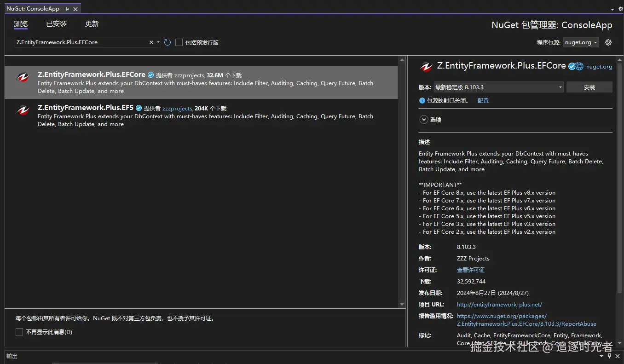Image resolution: width=624 pixels, height=364 pixels.
Task: Click the 32,592,744 download count value
Action: click(x=471, y=282)
